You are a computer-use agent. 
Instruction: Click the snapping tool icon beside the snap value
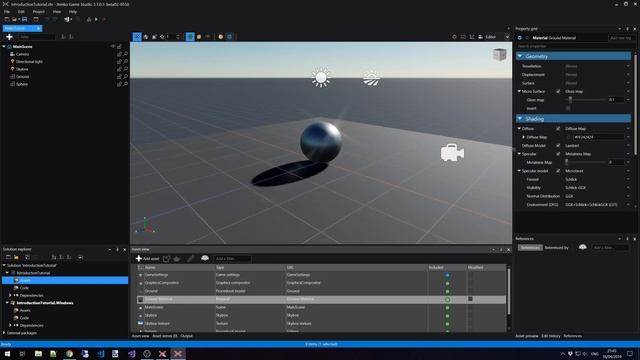(x=162, y=37)
